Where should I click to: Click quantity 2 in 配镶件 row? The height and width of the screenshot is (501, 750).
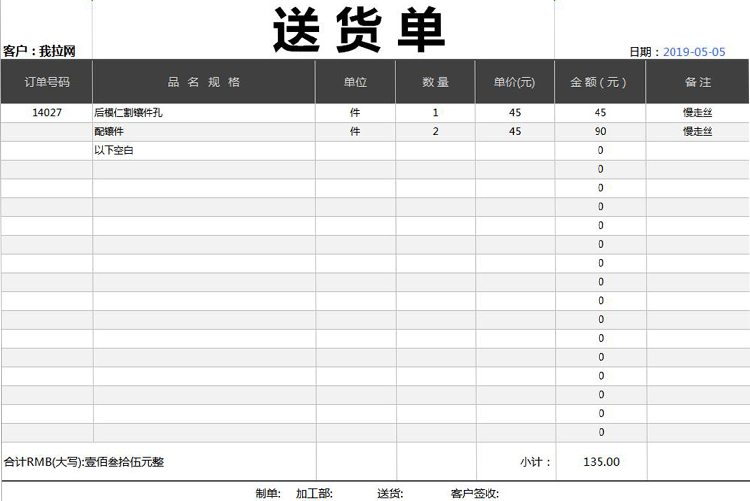tap(435, 131)
